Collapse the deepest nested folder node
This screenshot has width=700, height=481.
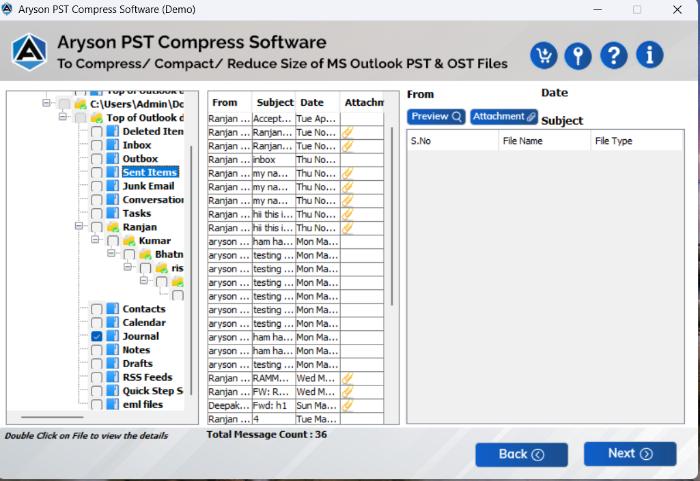pyautogui.click(x=144, y=280)
